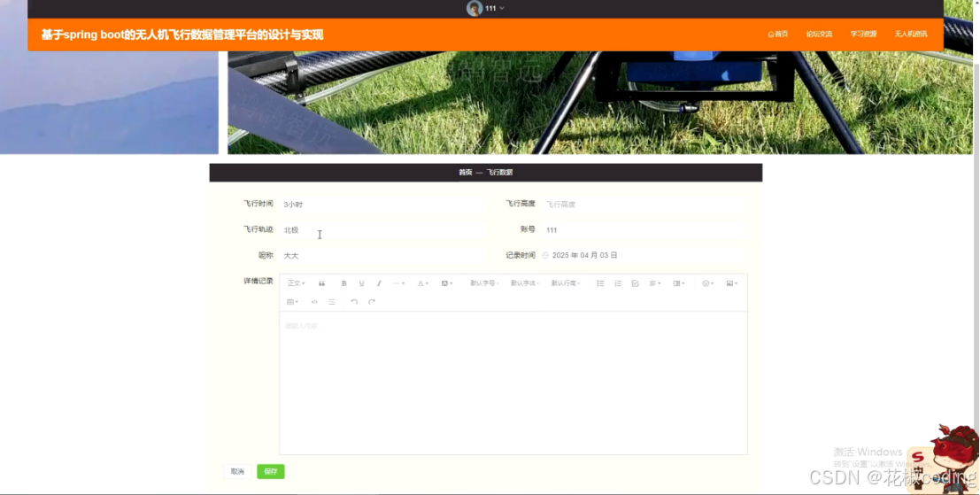Expand the indent options dropdown

coord(679,283)
